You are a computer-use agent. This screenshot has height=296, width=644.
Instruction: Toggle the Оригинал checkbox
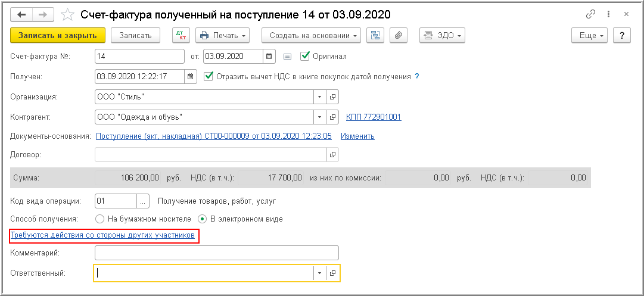[305, 56]
